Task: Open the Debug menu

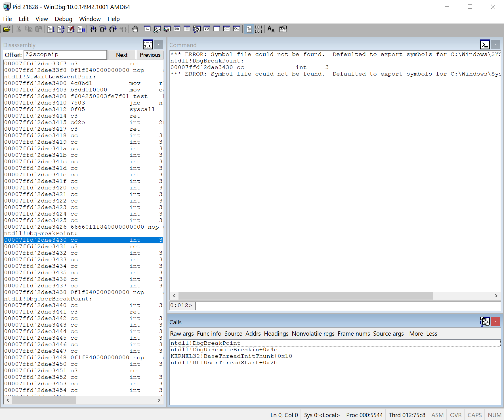Action: point(64,19)
